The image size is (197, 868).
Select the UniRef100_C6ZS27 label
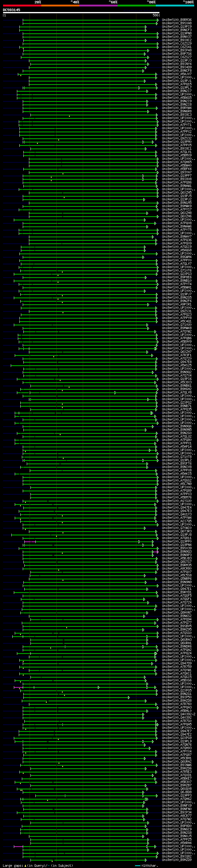tap(177, 57)
